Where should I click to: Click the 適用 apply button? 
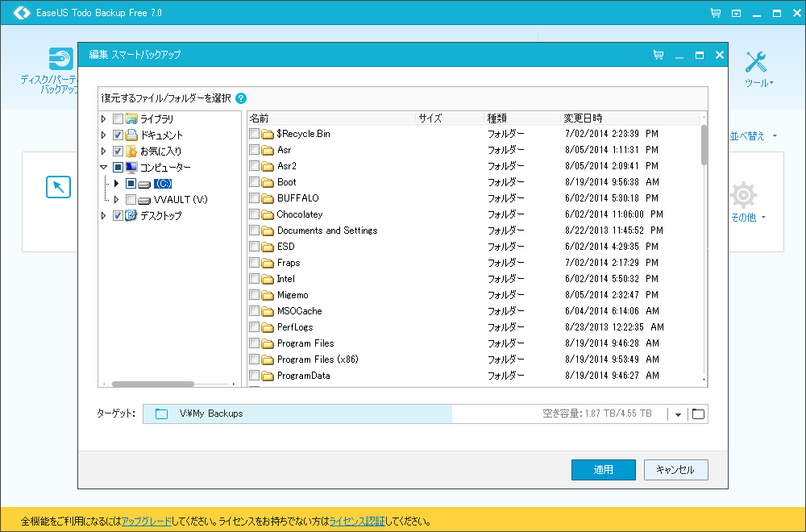tap(604, 470)
